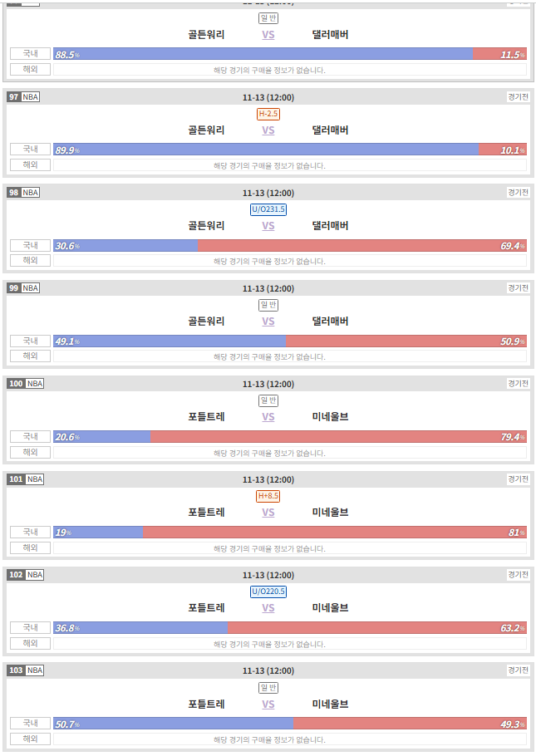
Task: Click the NBA league tag of match 100
Action: click(35, 384)
